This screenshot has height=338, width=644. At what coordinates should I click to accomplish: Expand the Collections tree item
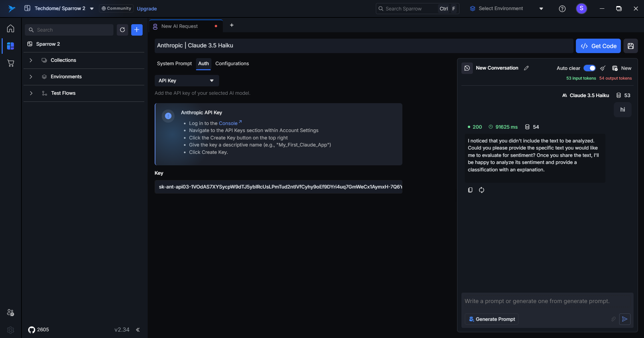(31, 60)
